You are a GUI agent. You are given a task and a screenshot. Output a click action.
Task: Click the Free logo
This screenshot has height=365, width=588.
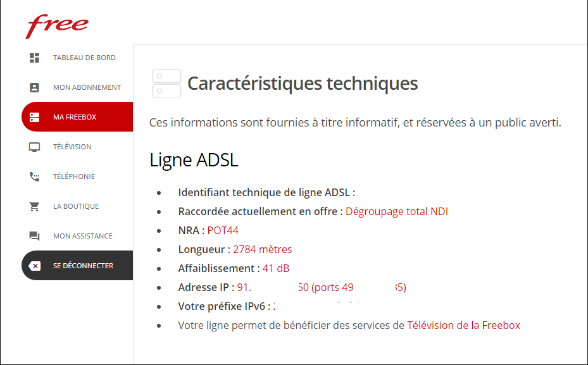[57, 26]
